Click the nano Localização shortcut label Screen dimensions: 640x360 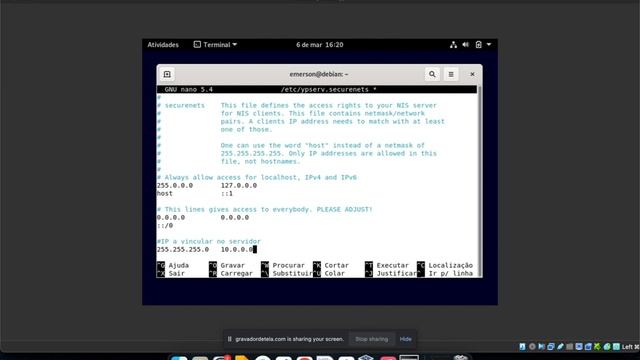point(451,265)
